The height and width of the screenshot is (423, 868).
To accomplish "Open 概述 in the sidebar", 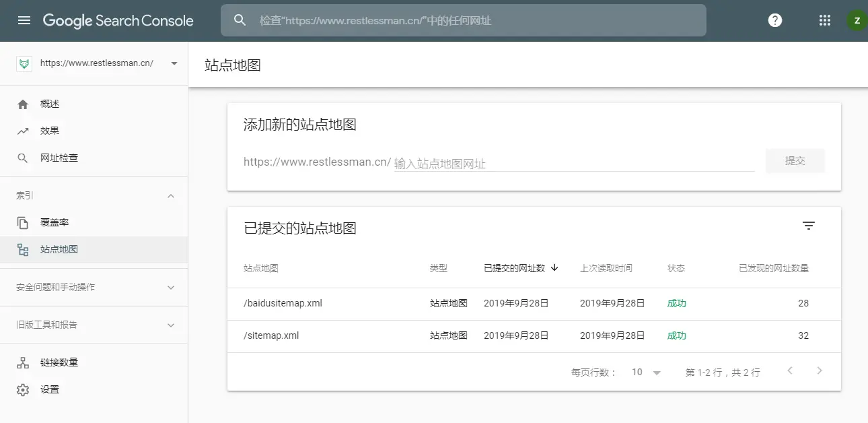I will click(x=94, y=104).
